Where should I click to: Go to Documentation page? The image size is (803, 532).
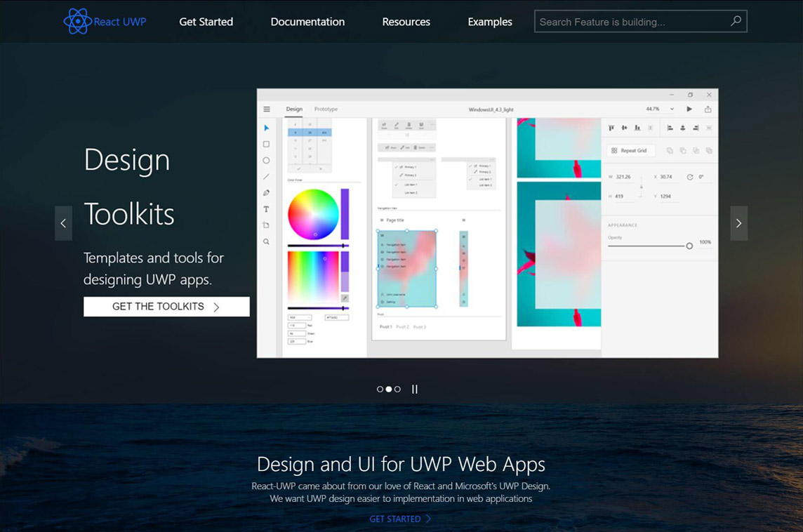tap(307, 22)
